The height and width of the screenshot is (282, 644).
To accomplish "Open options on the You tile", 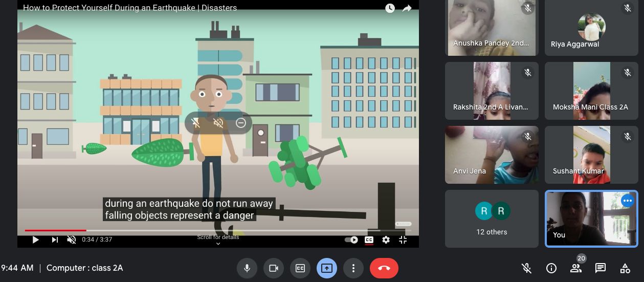I will pyautogui.click(x=628, y=201).
